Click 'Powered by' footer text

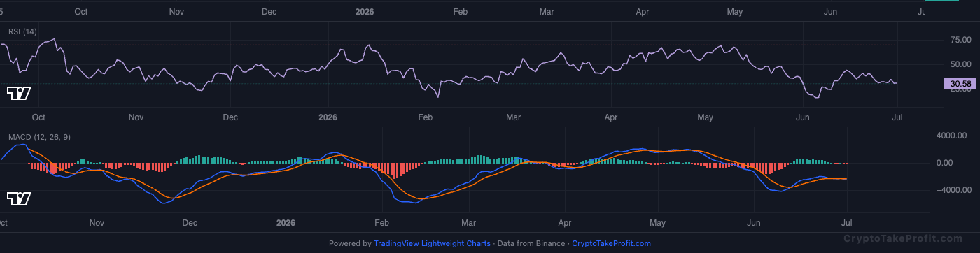click(x=350, y=244)
